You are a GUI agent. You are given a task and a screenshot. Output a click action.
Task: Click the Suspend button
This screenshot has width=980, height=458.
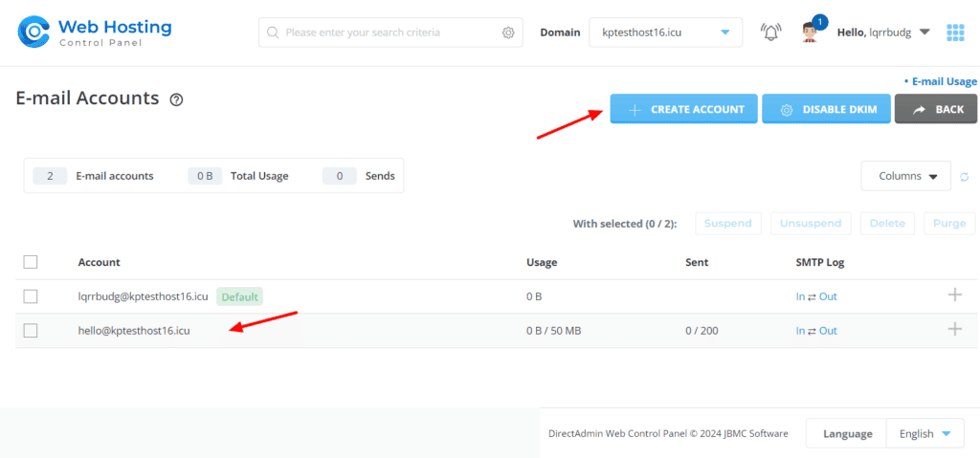pyautogui.click(x=728, y=224)
